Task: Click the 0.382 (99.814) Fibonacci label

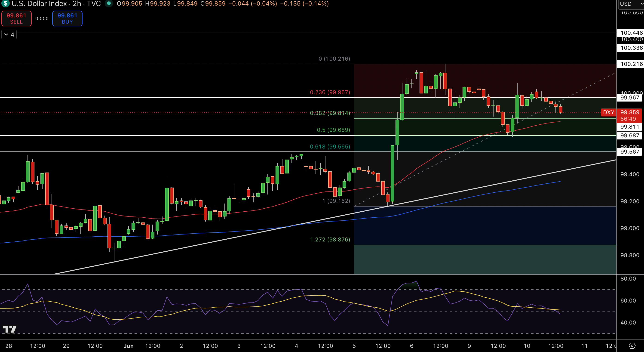Action: tap(330, 113)
